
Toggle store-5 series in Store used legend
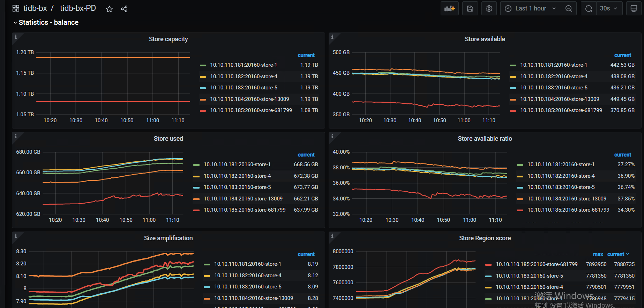coord(237,187)
